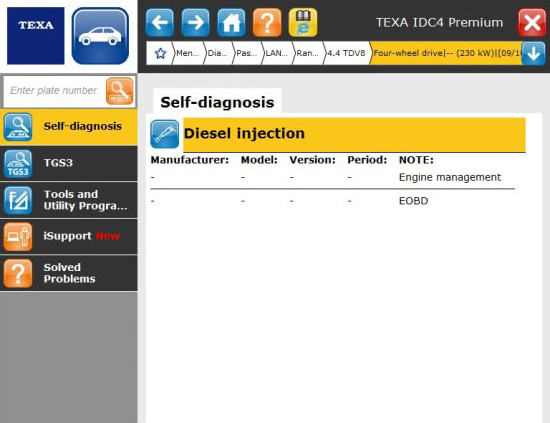This screenshot has width=550, height=423.
Task: Open Self-diagnosis in the sidebar
Action: tap(69, 127)
